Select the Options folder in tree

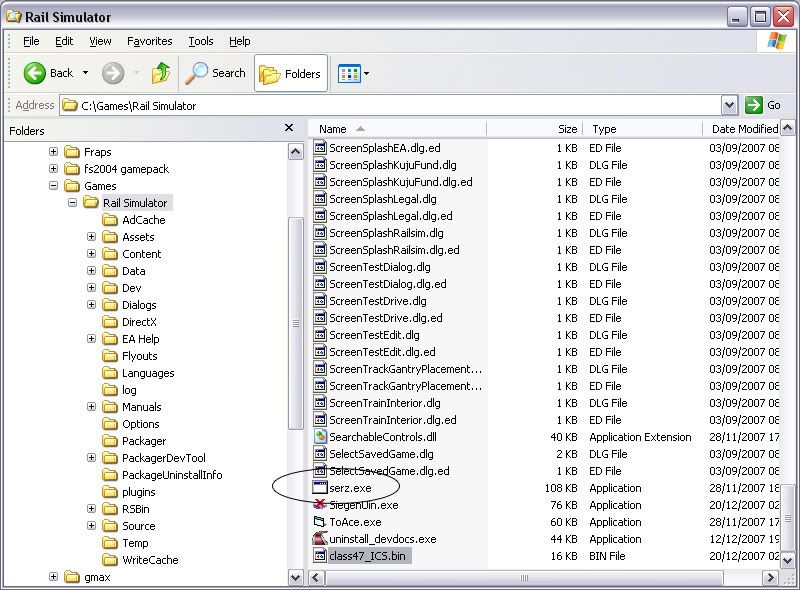click(x=140, y=424)
